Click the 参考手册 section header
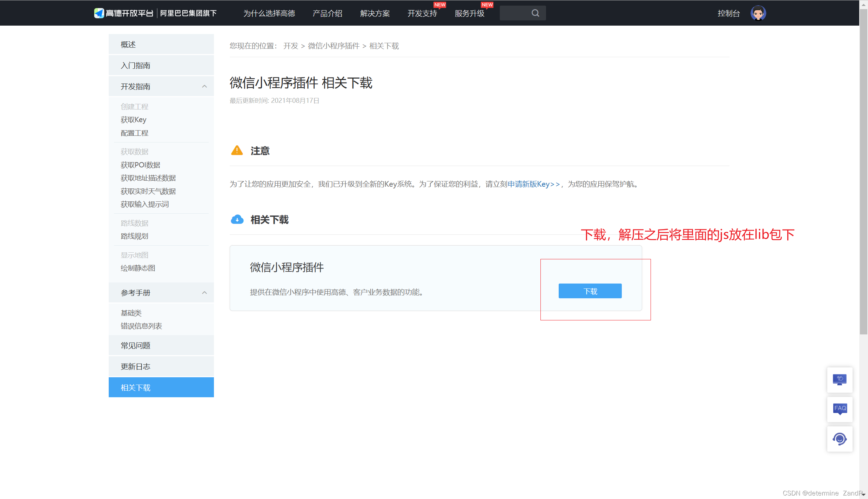Viewport: 868px width, 499px height. [x=161, y=293]
